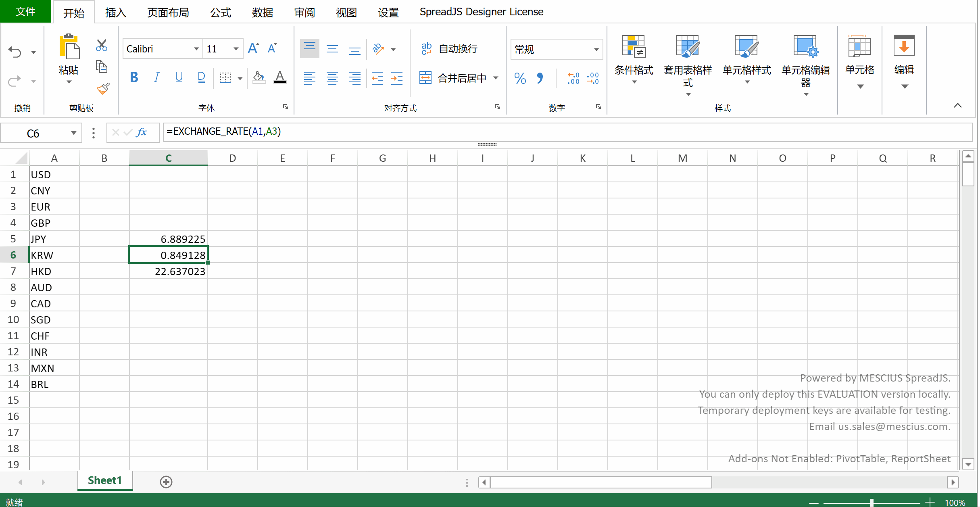Click the C6 name box field
This screenshot has width=980, height=507.
pyautogui.click(x=33, y=133)
